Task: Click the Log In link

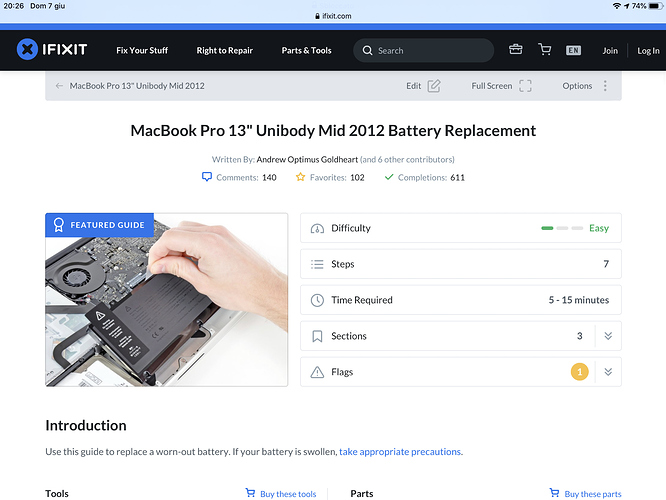Action: point(648,50)
